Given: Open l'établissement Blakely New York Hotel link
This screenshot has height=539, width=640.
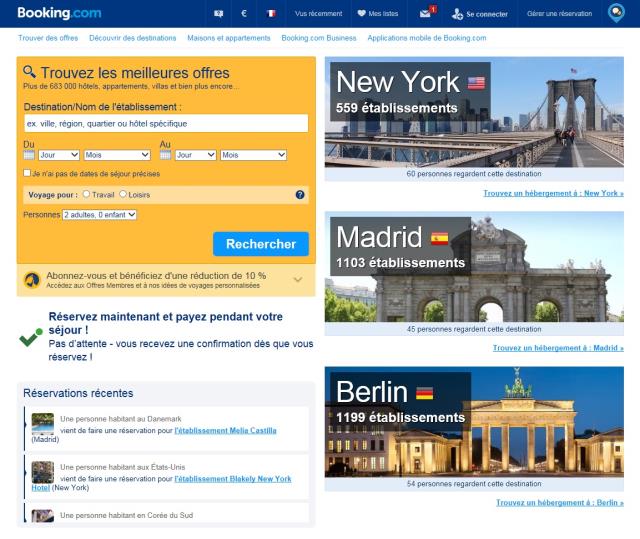Looking at the screenshot, I should point(233,479).
